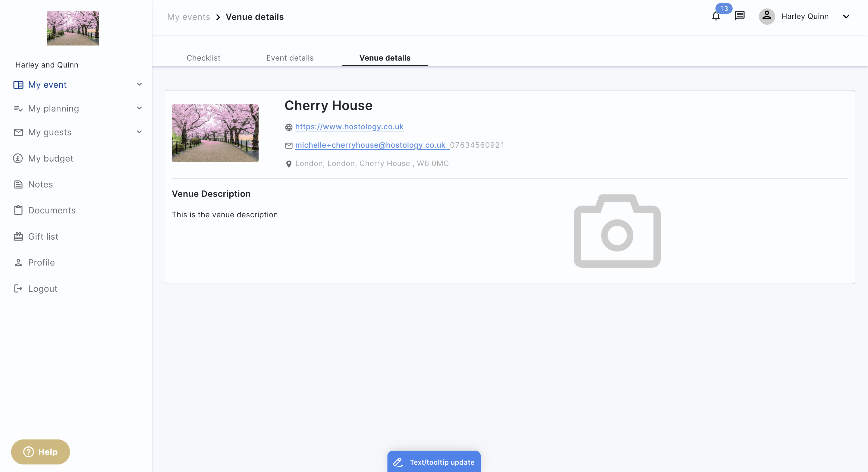
Task: Click the My budget pound icon
Action: click(x=18, y=158)
